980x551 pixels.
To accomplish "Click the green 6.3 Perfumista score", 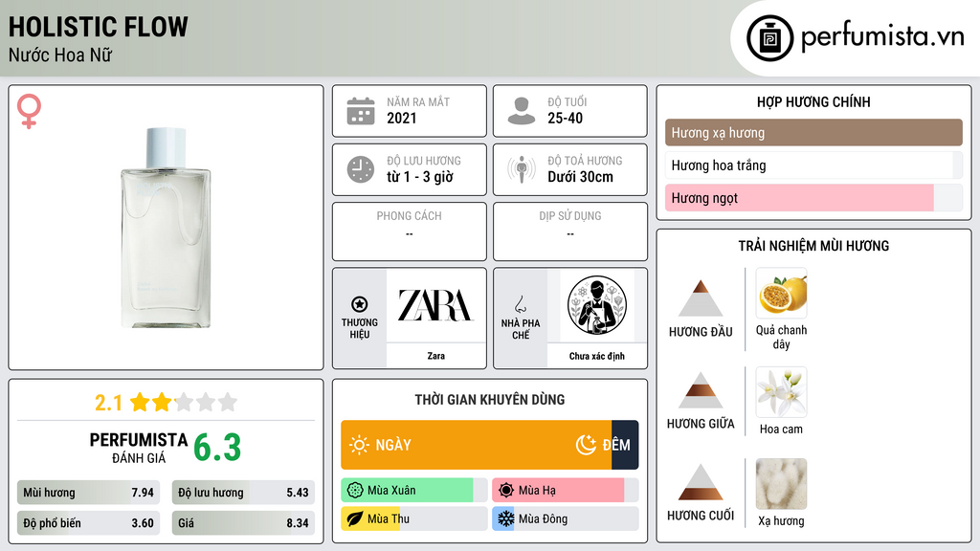I will tap(217, 448).
